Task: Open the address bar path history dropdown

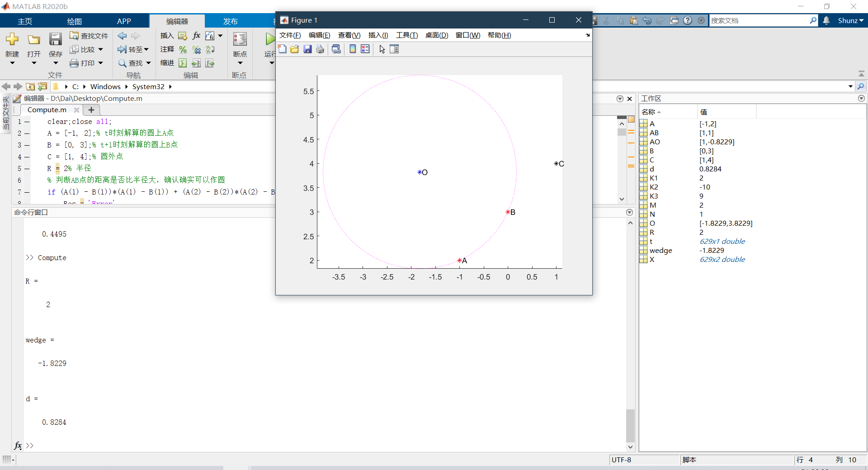Action: [850, 86]
